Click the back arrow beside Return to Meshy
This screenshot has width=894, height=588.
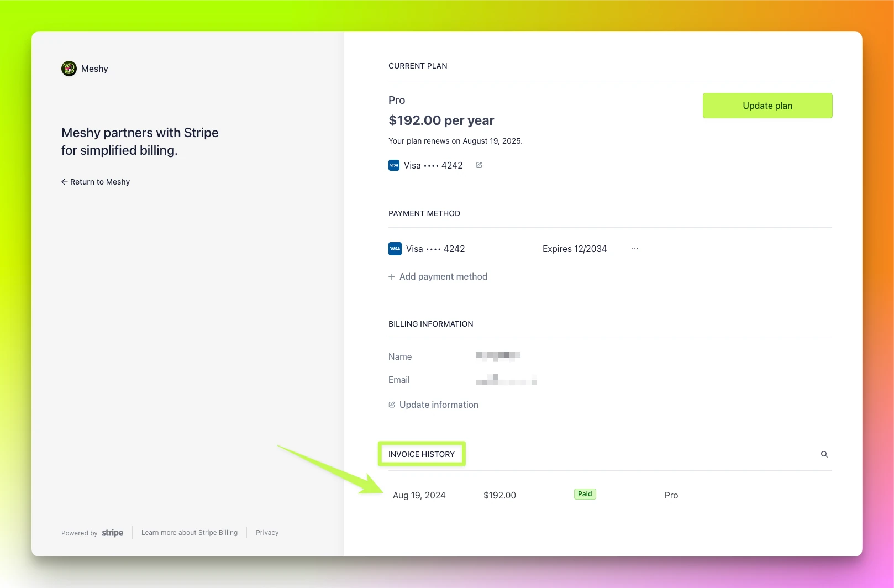[x=65, y=182]
